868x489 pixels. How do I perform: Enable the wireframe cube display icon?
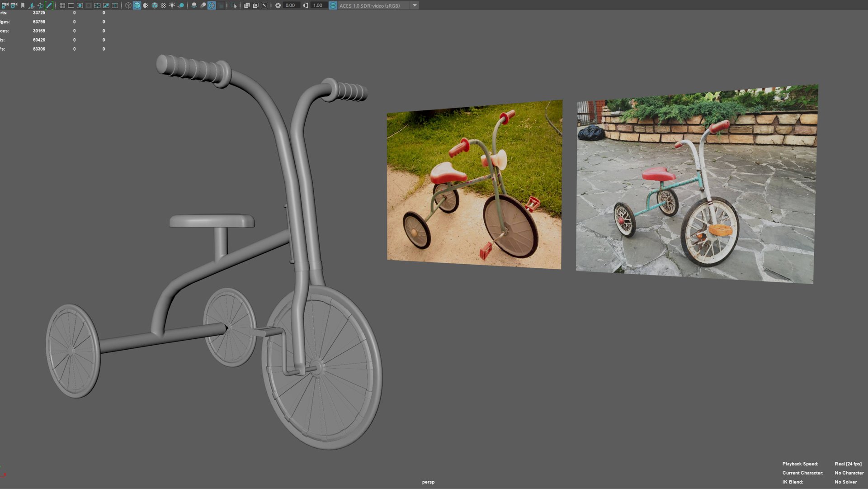click(128, 5)
